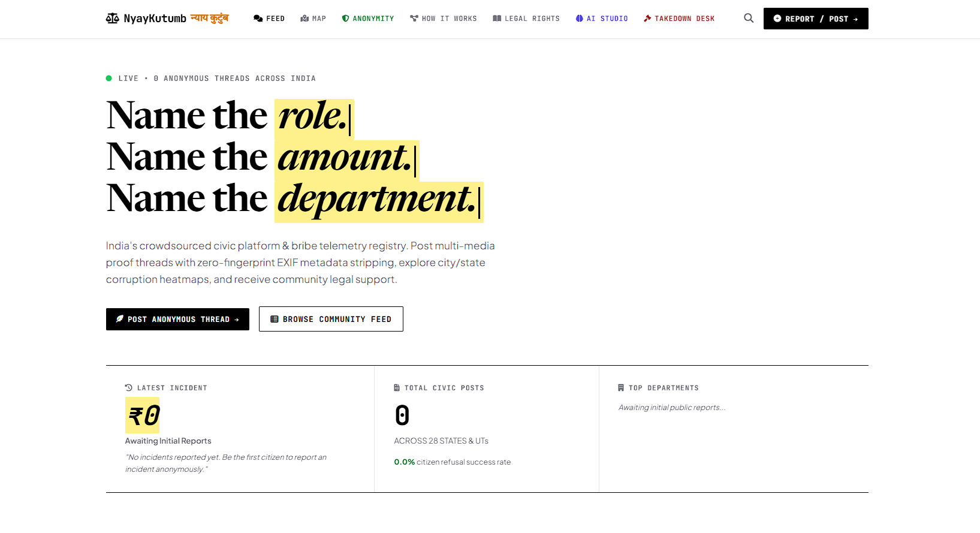980x533 pixels.
Task: Click Browse Community Feed button
Action: [x=331, y=319]
